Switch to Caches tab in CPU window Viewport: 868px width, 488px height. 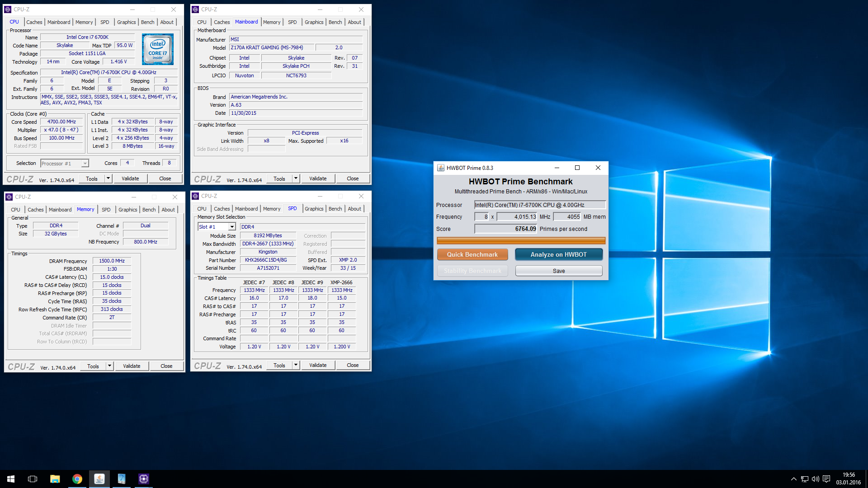point(34,22)
